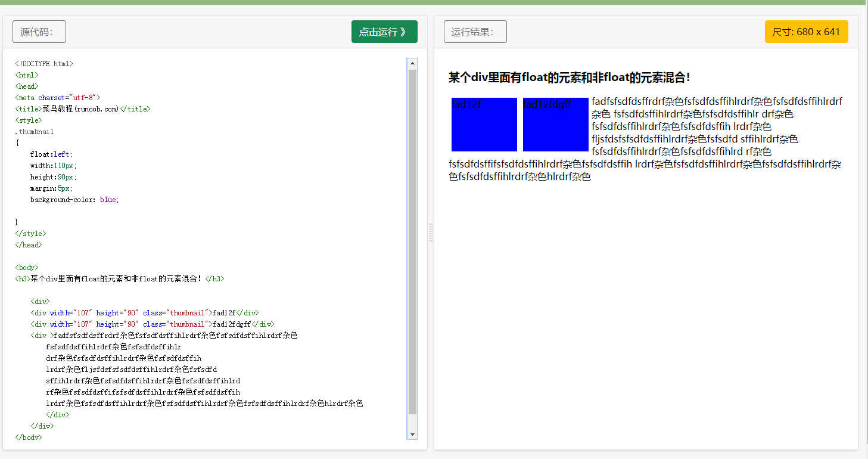Click the 源代码 label button
This screenshot has height=459, width=868.
click(x=39, y=32)
